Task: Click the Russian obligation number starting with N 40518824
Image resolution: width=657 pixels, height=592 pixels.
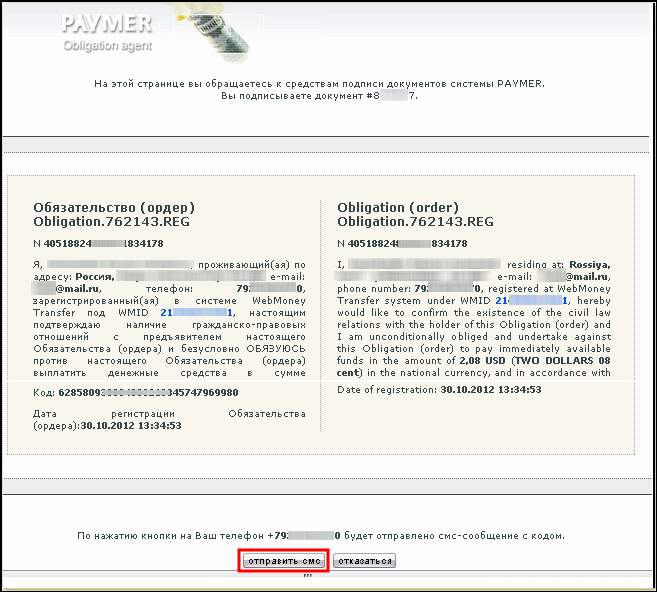Action: (x=98, y=243)
